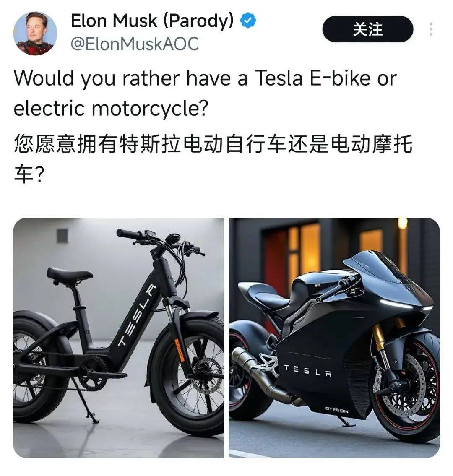Viewport: 453px width, 476px height.
Task: Click the blue verified badge
Action: (248, 21)
